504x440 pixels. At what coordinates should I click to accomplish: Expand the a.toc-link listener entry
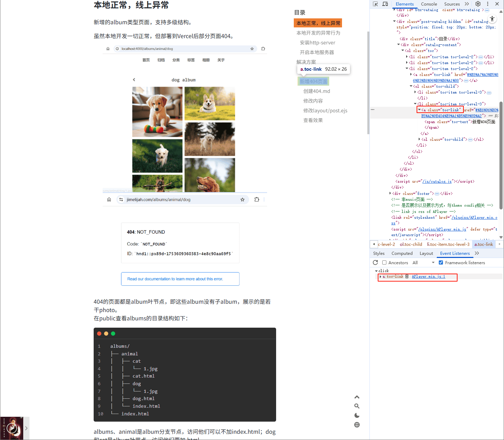[x=381, y=277]
